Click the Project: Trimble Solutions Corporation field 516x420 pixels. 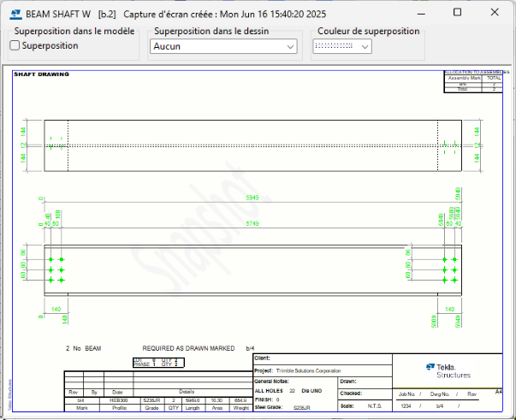[x=323, y=370]
